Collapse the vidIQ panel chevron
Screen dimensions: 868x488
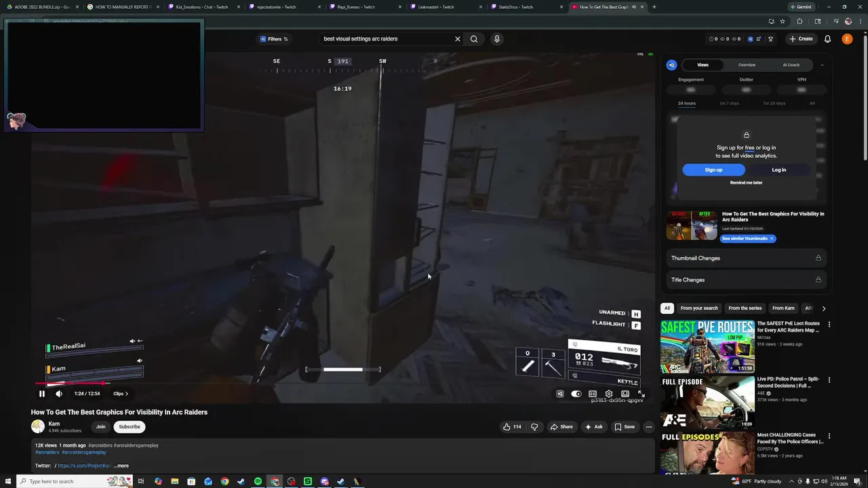click(x=822, y=65)
